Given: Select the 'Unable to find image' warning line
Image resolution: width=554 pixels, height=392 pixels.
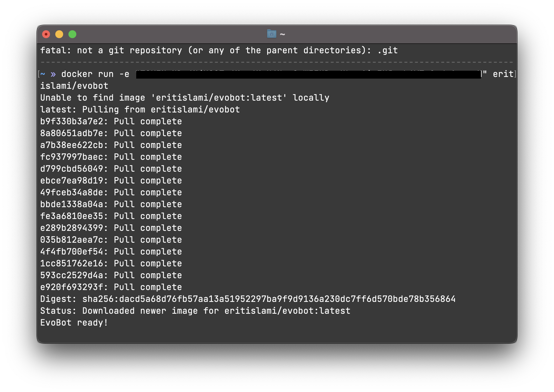Looking at the screenshot, I should click(x=184, y=97).
